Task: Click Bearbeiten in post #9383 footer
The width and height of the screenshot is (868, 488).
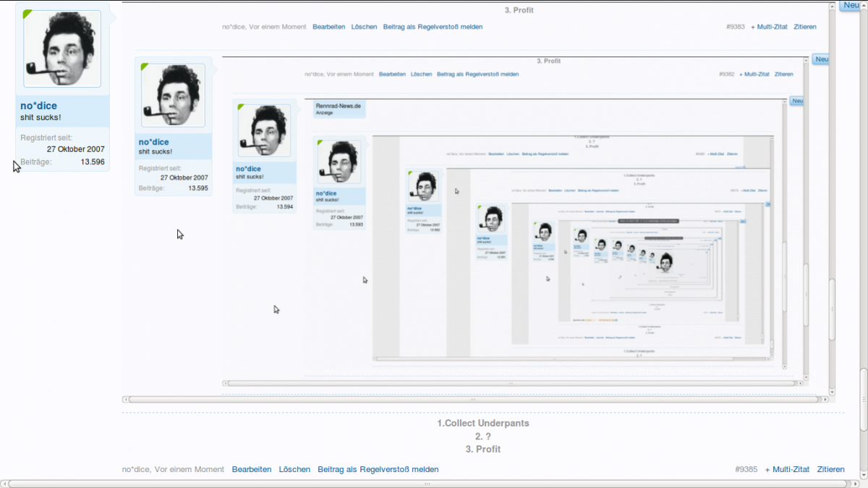Action: pyautogui.click(x=328, y=27)
